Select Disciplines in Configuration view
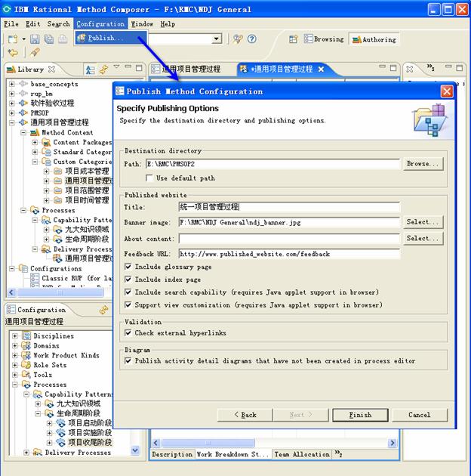Screen dimensions: 471x476 pyautogui.click(x=54, y=335)
